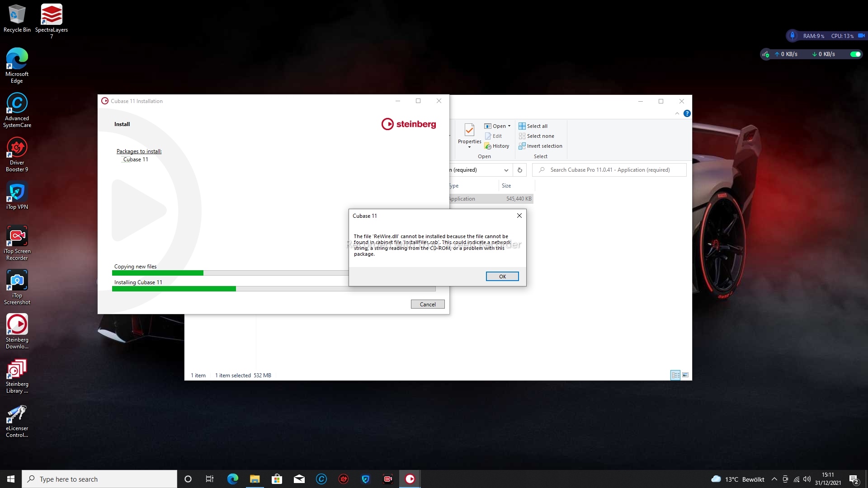Screen dimensions: 868x488
Task: Open Task View from the taskbar
Action: (210, 479)
